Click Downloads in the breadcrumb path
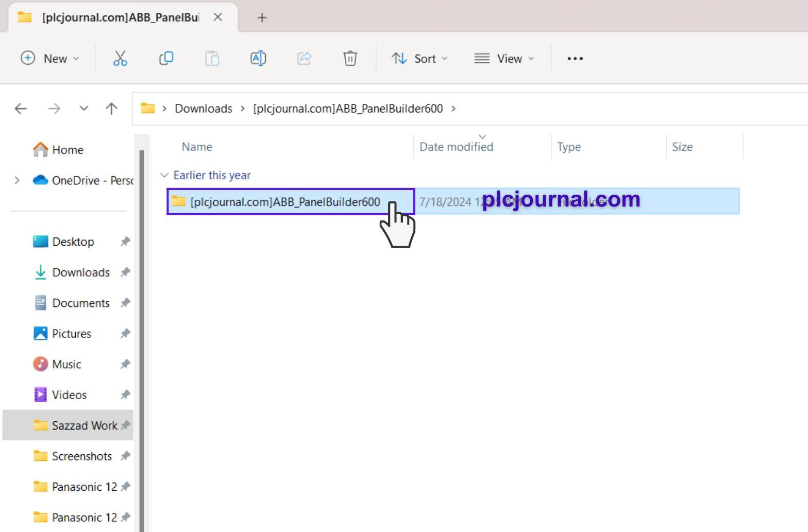 [x=204, y=109]
